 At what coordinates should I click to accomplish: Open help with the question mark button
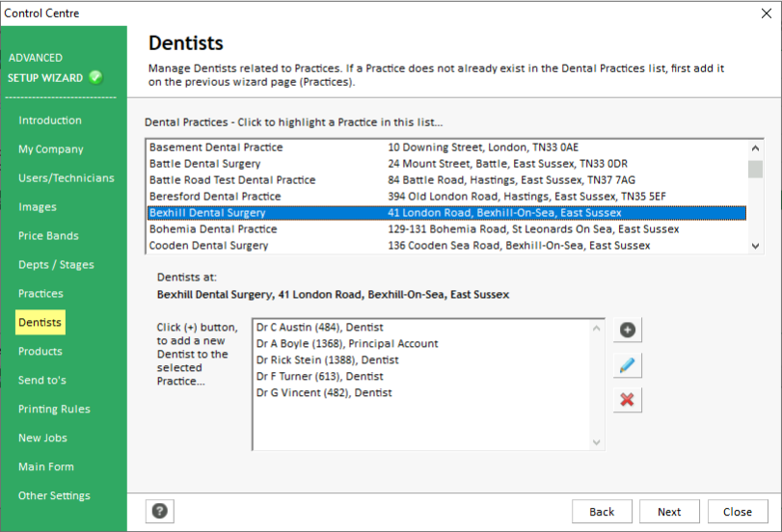[x=160, y=512]
